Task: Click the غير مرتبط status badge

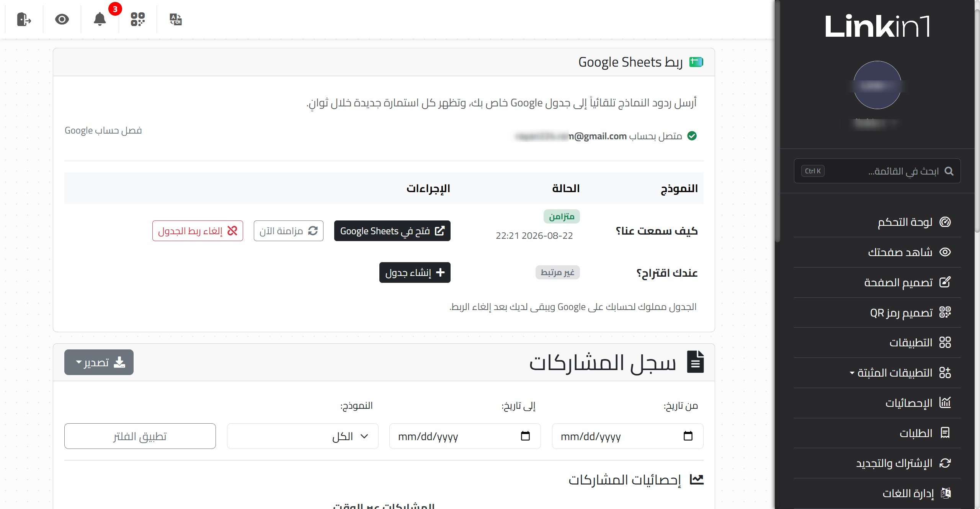Action: click(557, 272)
